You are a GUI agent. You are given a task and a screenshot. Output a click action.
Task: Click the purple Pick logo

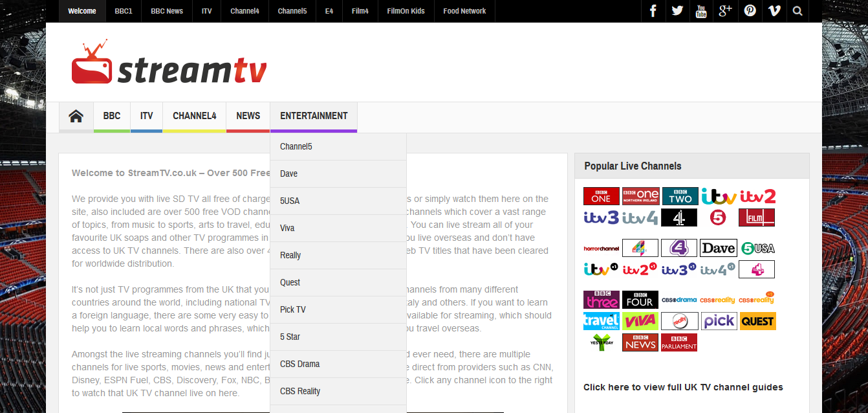pos(719,321)
